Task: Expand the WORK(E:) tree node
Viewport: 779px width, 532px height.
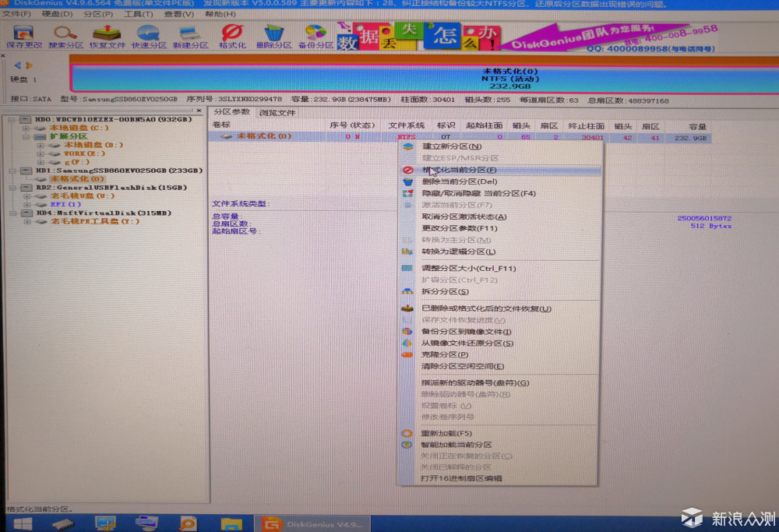Action: [41, 153]
